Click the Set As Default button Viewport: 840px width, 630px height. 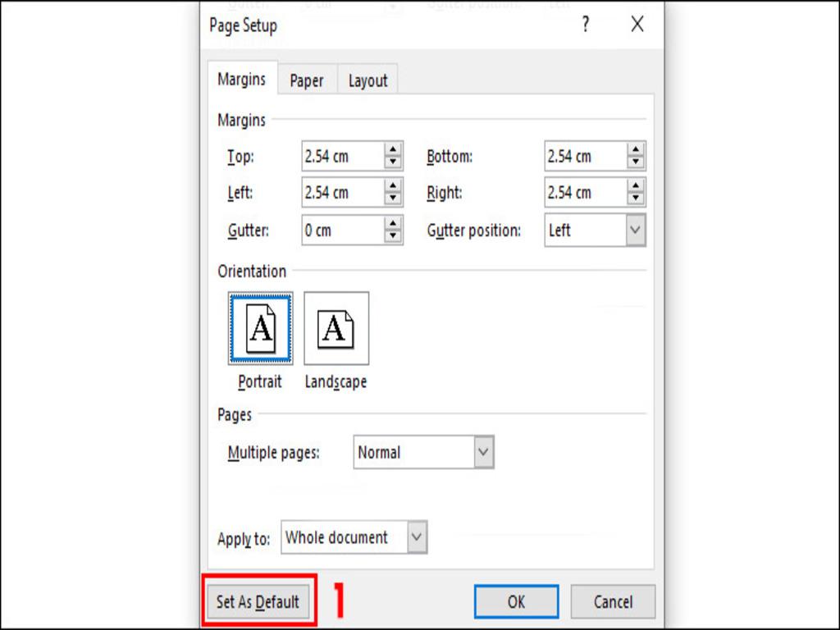[x=258, y=601]
